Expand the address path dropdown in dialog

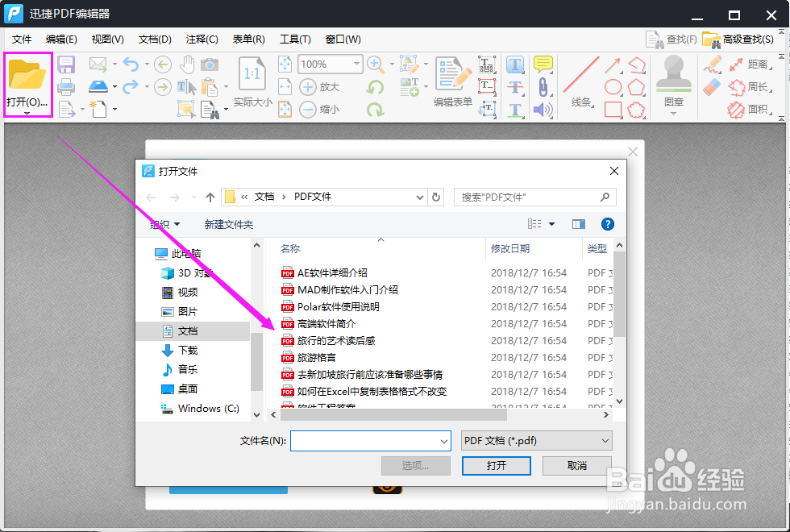click(x=420, y=197)
